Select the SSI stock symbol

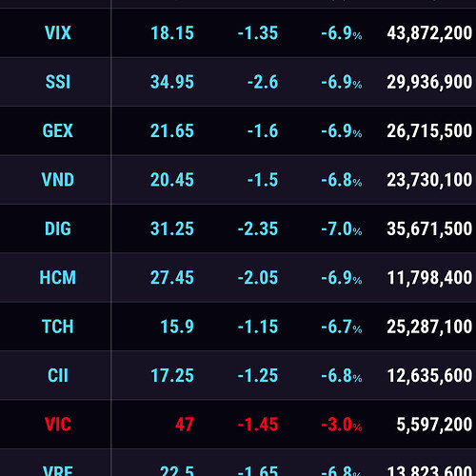click(58, 82)
